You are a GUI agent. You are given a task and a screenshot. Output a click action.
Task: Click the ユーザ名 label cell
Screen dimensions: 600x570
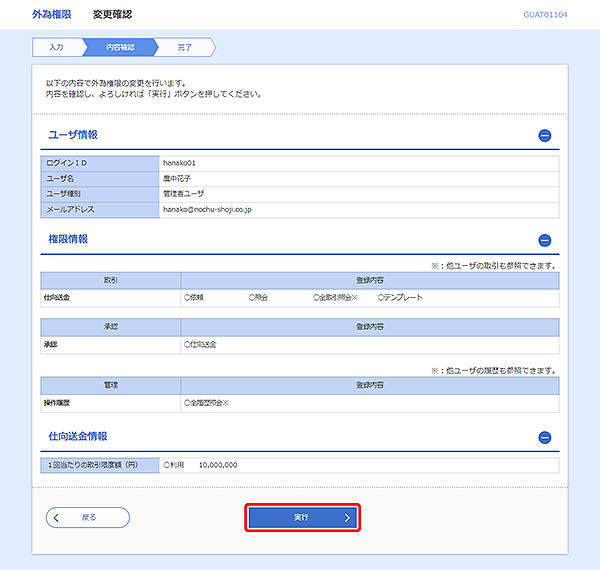point(100,179)
